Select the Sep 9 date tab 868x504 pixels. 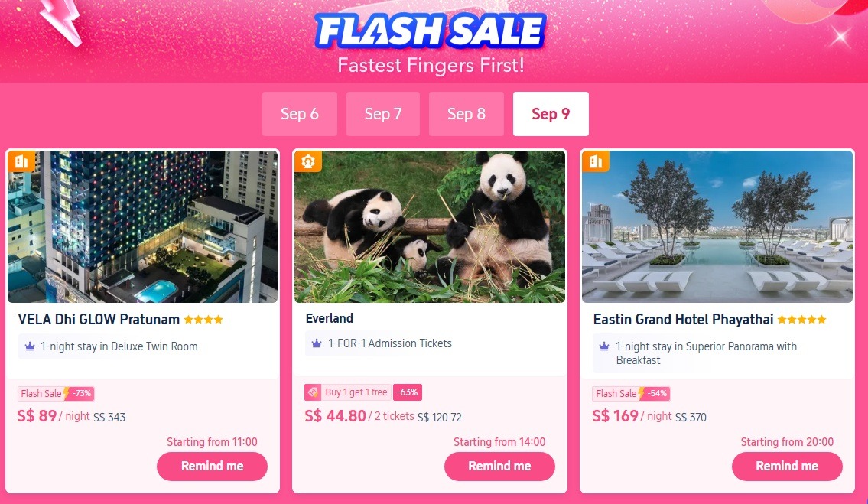(x=551, y=114)
